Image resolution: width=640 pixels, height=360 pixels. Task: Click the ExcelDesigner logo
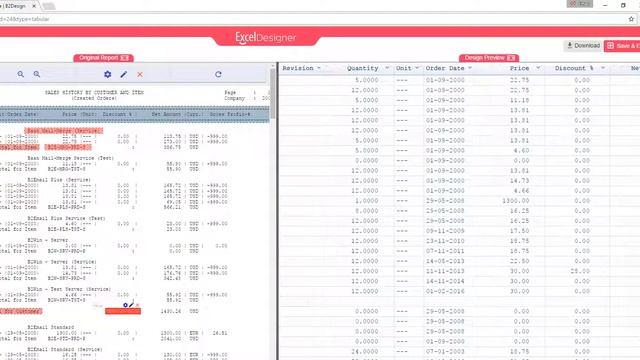point(265,38)
